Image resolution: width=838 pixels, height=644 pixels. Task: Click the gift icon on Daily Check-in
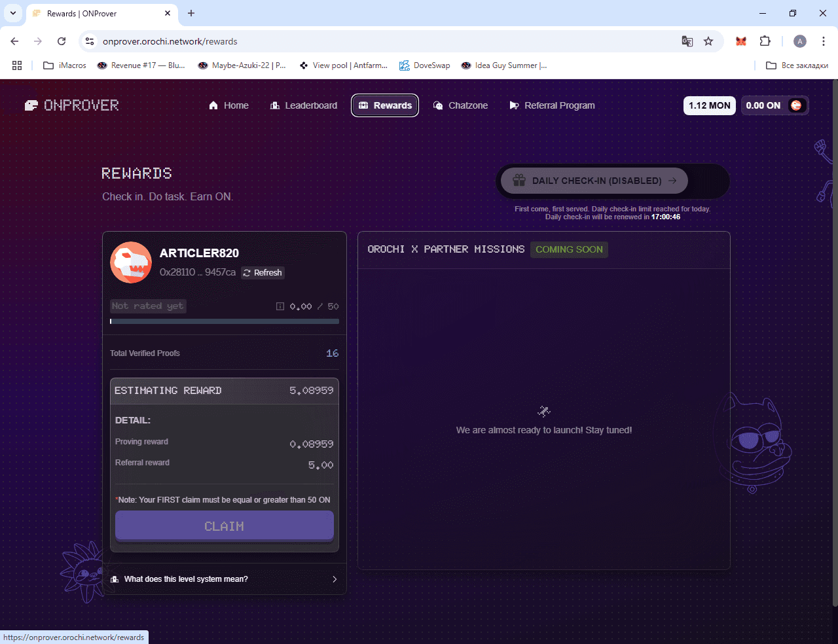pos(519,181)
